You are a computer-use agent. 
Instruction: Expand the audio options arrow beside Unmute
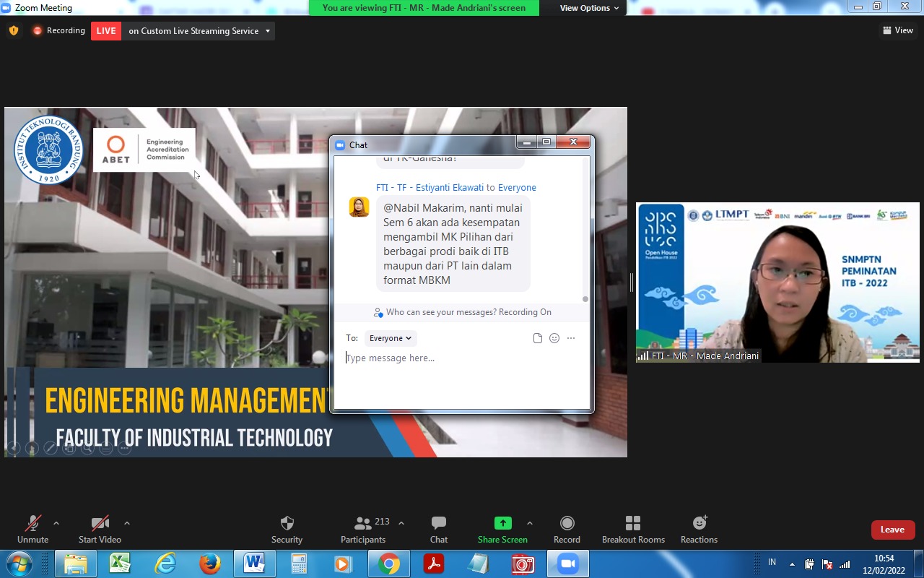click(x=56, y=523)
